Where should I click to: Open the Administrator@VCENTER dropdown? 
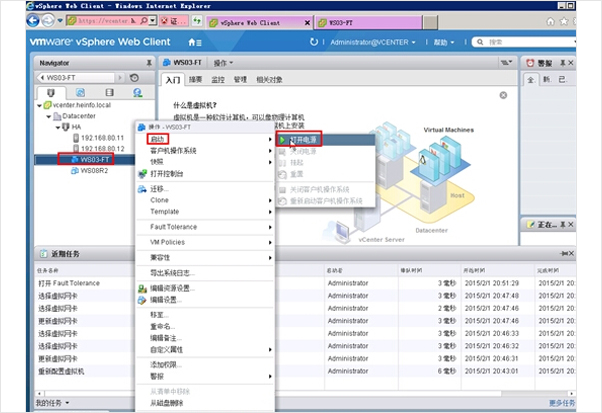point(372,42)
